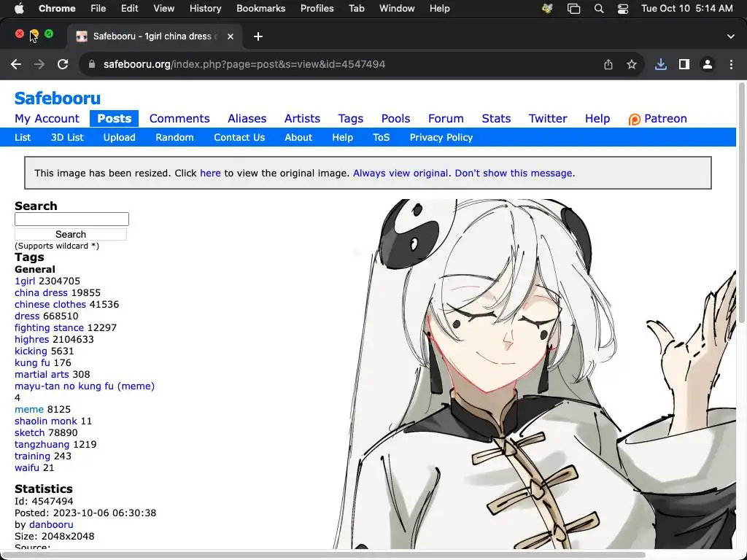
Task: Open the Aliases page
Action: click(247, 119)
